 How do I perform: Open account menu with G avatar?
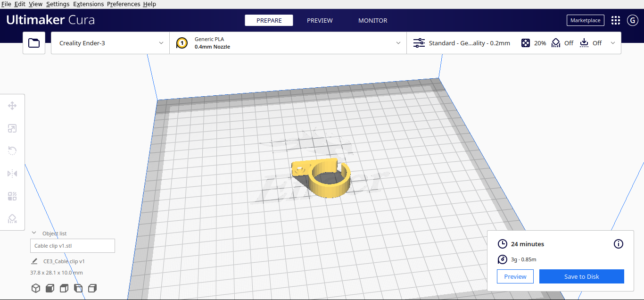point(633,20)
